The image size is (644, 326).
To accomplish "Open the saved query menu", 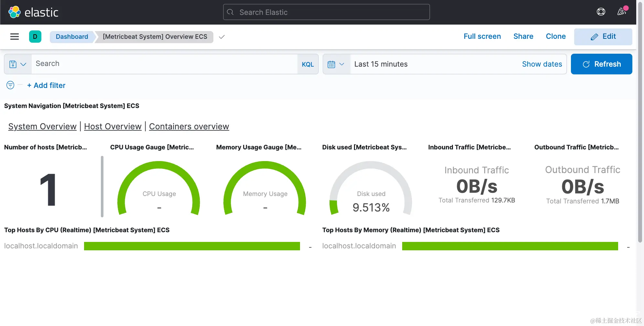I will (x=18, y=64).
